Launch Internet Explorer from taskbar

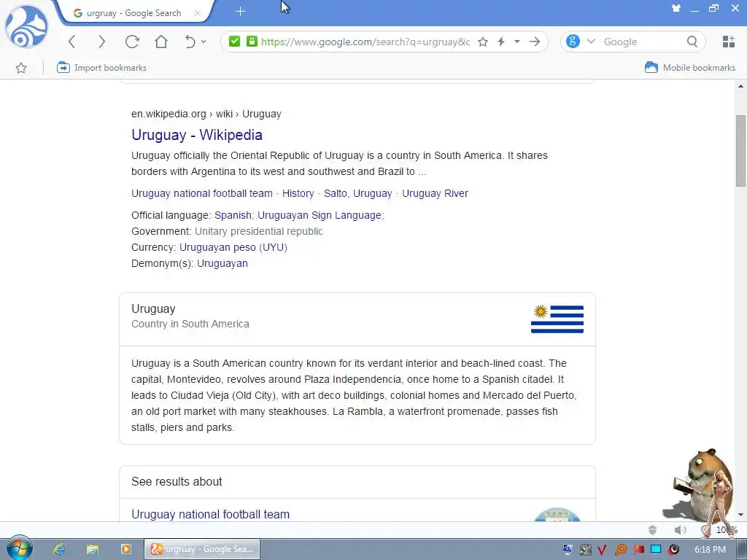point(59,549)
